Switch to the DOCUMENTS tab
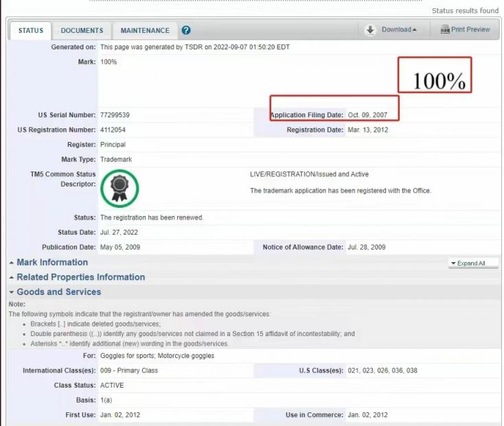504x426 pixels. pos(82,31)
